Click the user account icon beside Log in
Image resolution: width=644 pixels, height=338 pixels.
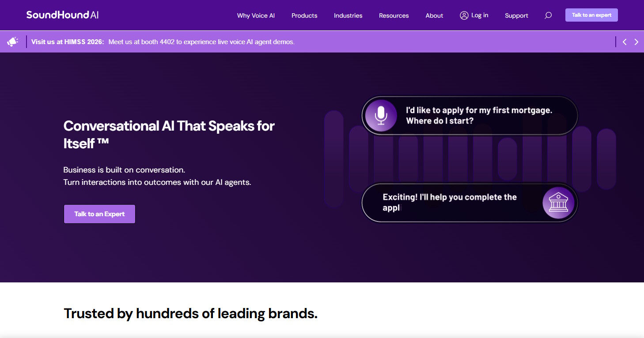tap(464, 15)
